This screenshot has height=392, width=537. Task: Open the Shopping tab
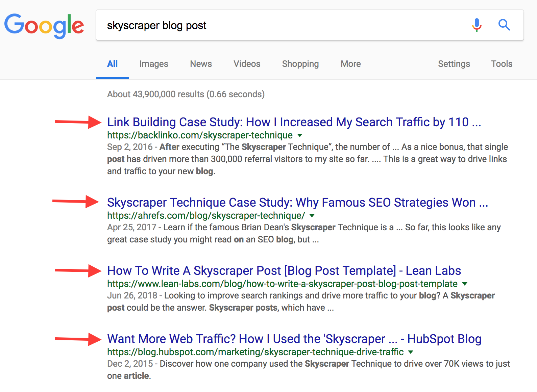pos(300,64)
